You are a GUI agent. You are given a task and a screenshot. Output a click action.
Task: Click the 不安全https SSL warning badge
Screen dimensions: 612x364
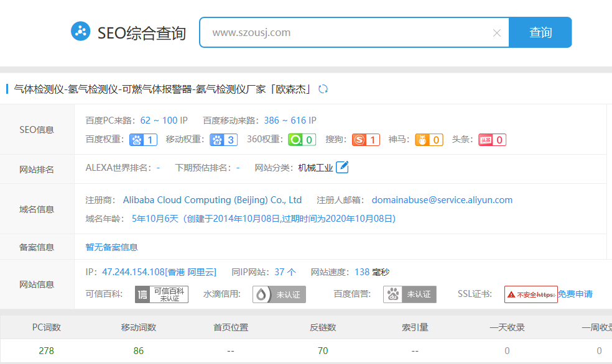click(531, 294)
